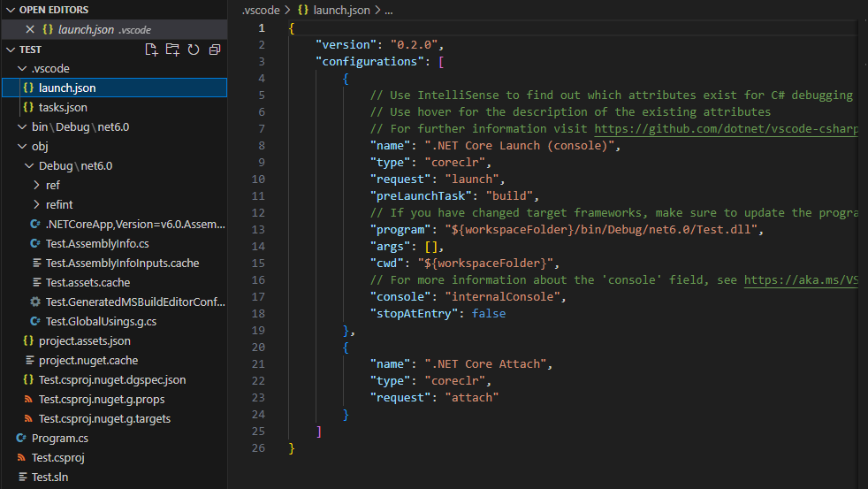The width and height of the screenshot is (868, 489).
Task: Click the gear icon of Test.GeneratedMSBuildEditorConf
Action: click(34, 302)
